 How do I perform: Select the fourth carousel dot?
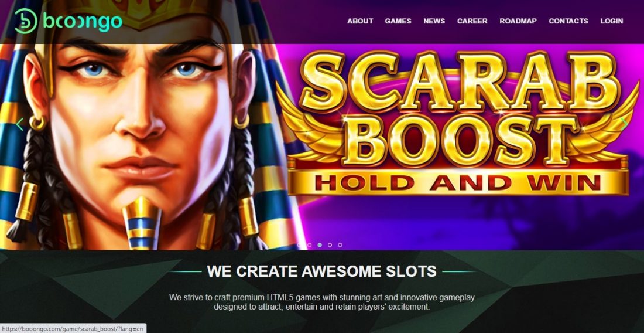330,245
